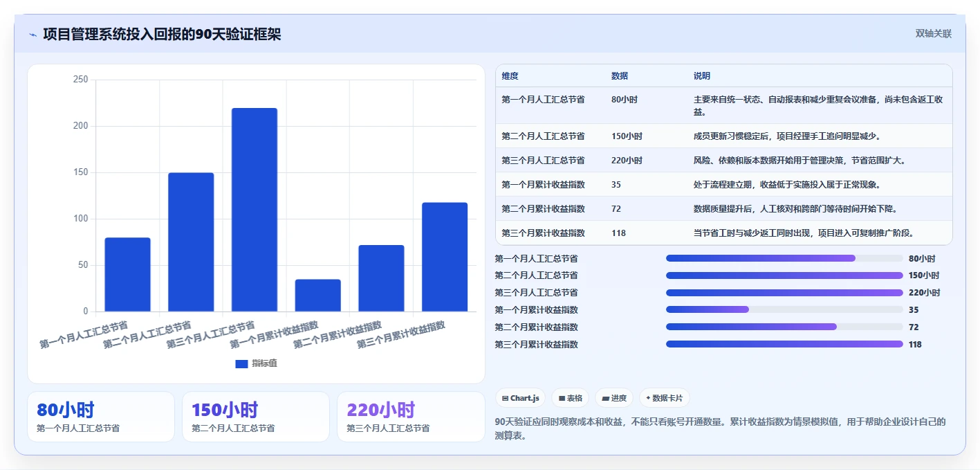980x470 pixels.
Task: Click the slanted 第三个月累计收益指数 chart axis label
Action: [x=401, y=334]
